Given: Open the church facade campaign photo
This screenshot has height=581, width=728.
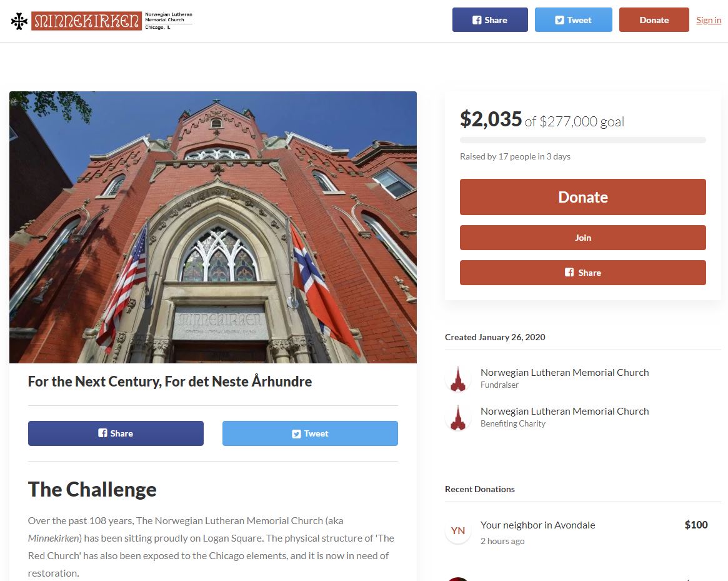Looking at the screenshot, I should (x=213, y=227).
